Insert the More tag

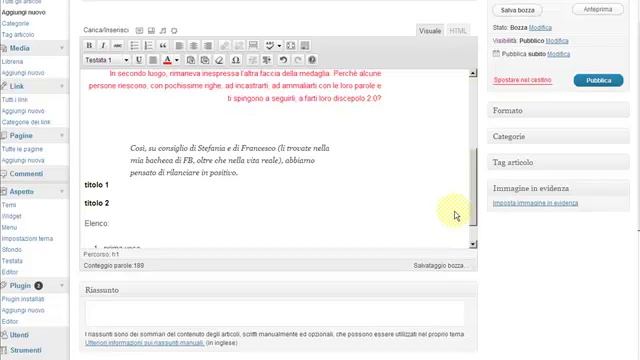click(253, 45)
